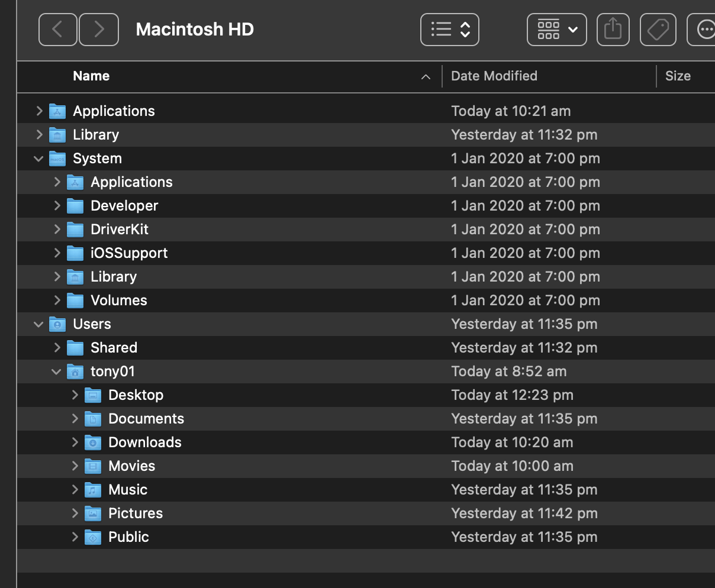The width and height of the screenshot is (715, 588).
Task: Select the Movies folder icon
Action: coord(93,466)
